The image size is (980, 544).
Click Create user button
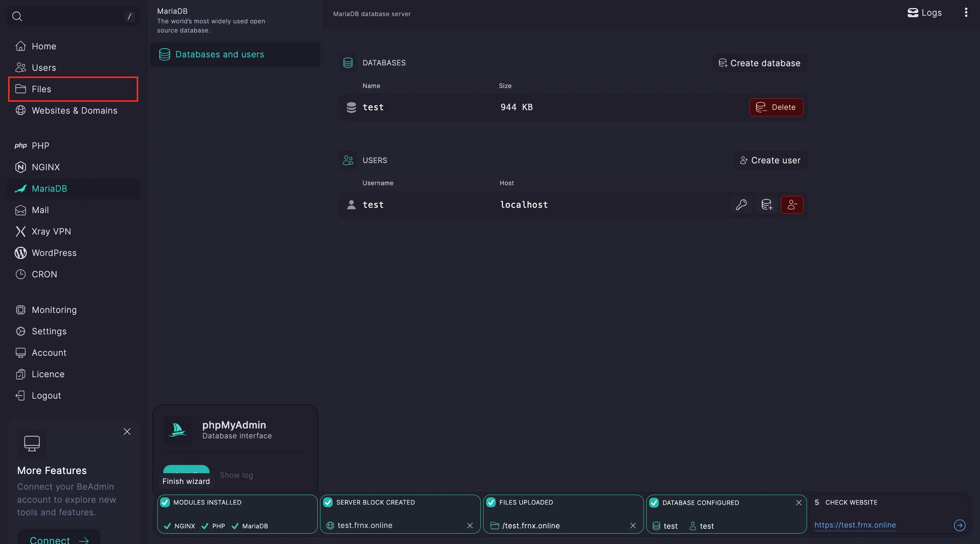click(x=771, y=160)
